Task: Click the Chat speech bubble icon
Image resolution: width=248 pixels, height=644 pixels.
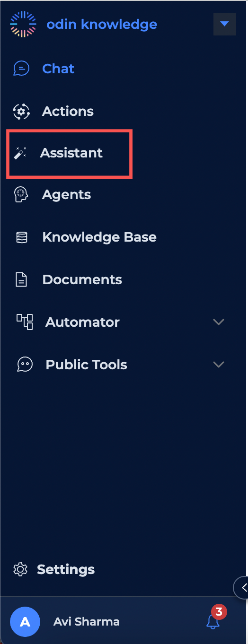Action: (x=21, y=69)
